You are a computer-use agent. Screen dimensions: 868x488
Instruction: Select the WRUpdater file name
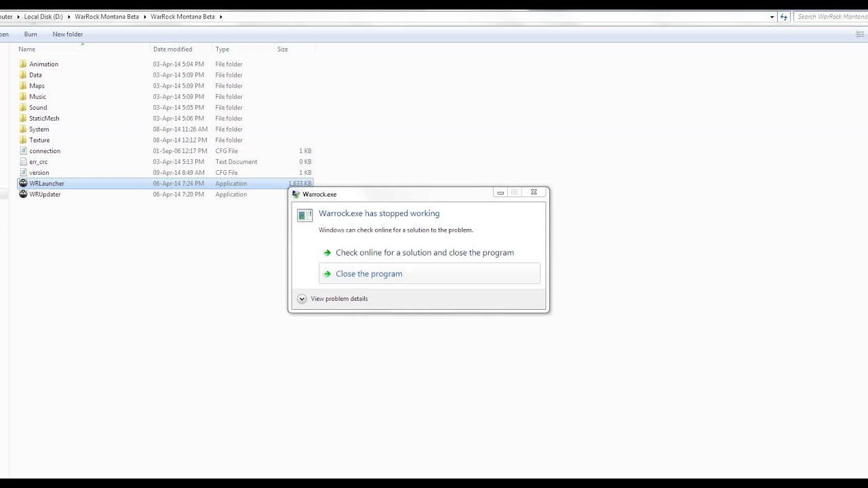(x=45, y=195)
